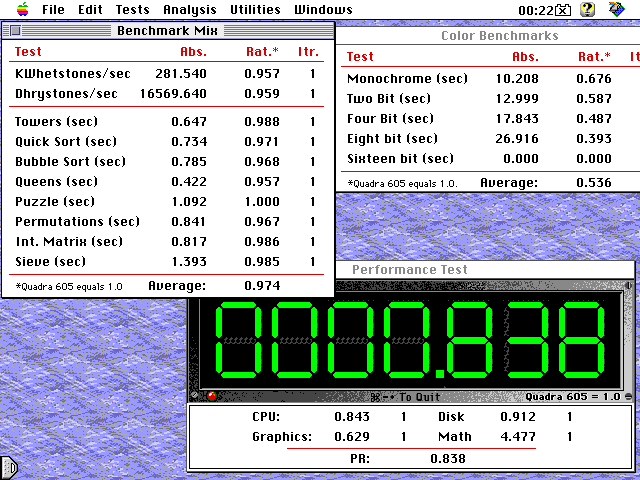This screenshot has width=640, height=480.
Task: Click the small round icon beside Quadra 605 = 1.0
Action: tap(629, 396)
